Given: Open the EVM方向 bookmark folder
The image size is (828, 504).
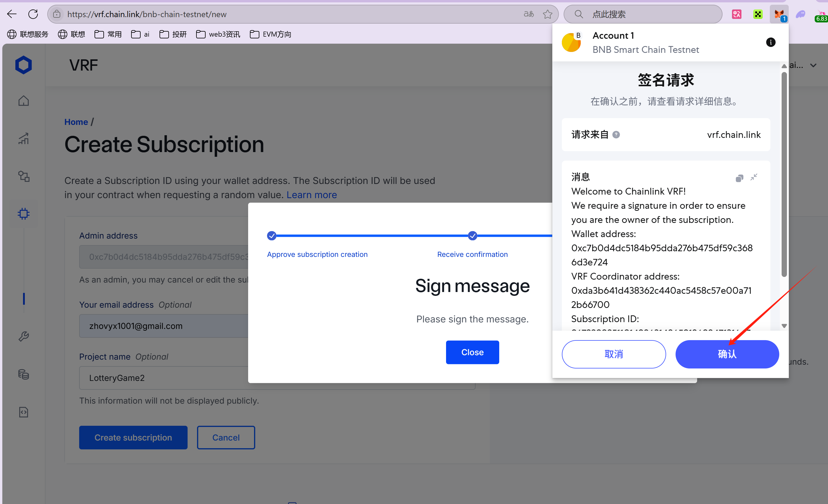Looking at the screenshot, I should click(271, 34).
